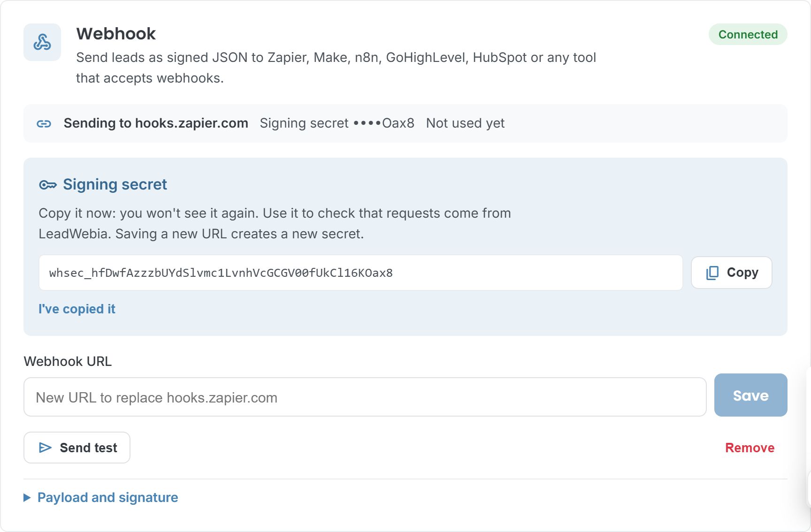Image resolution: width=811 pixels, height=532 pixels.
Task: Click the Sending to hooks.zapier.com text
Action: (x=156, y=123)
